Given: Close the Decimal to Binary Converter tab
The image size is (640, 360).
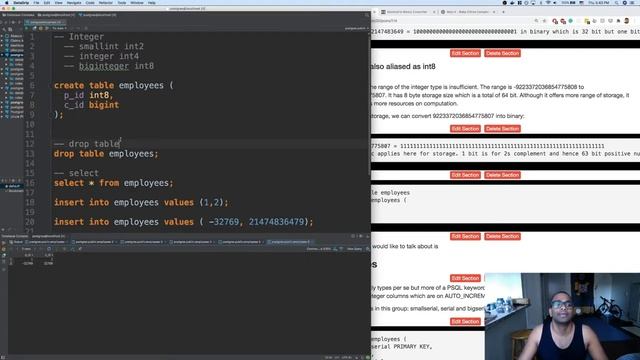Looking at the screenshot, I should (x=434, y=12).
